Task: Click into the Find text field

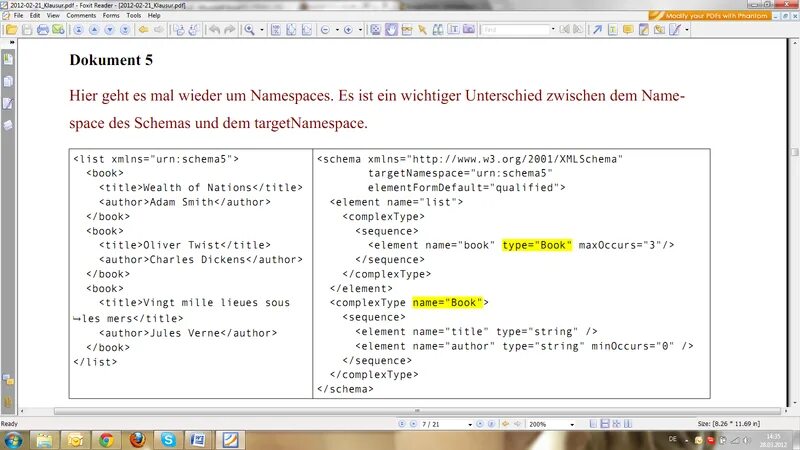Action: 515,30
